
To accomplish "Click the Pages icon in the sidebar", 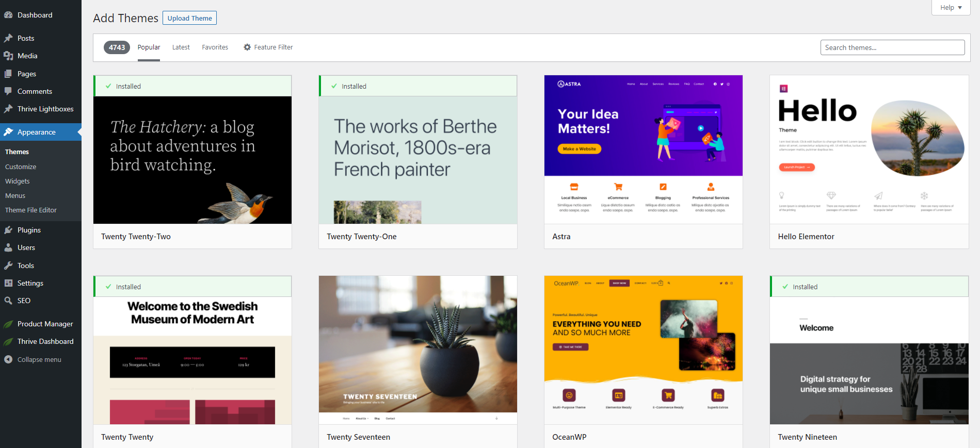I will tap(8, 74).
